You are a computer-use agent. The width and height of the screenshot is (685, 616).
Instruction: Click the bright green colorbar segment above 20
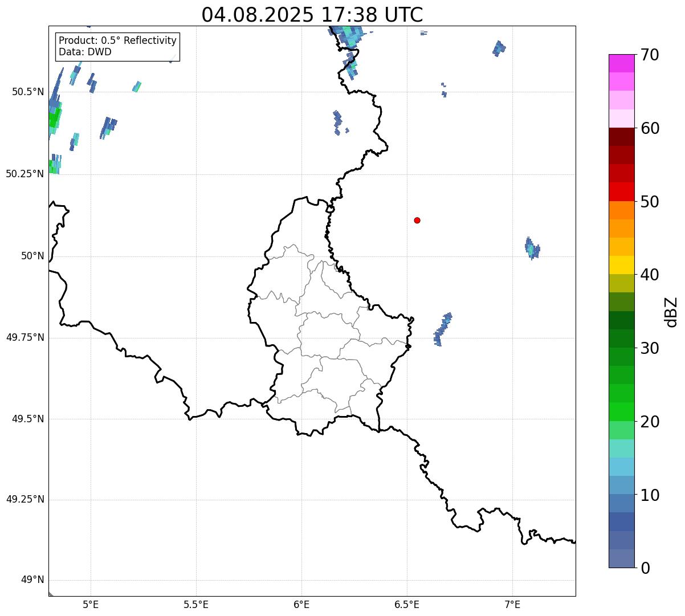pos(621,412)
